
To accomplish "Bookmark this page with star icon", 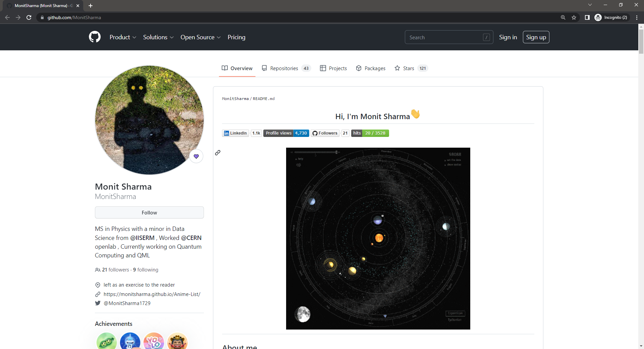I will pos(574,17).
